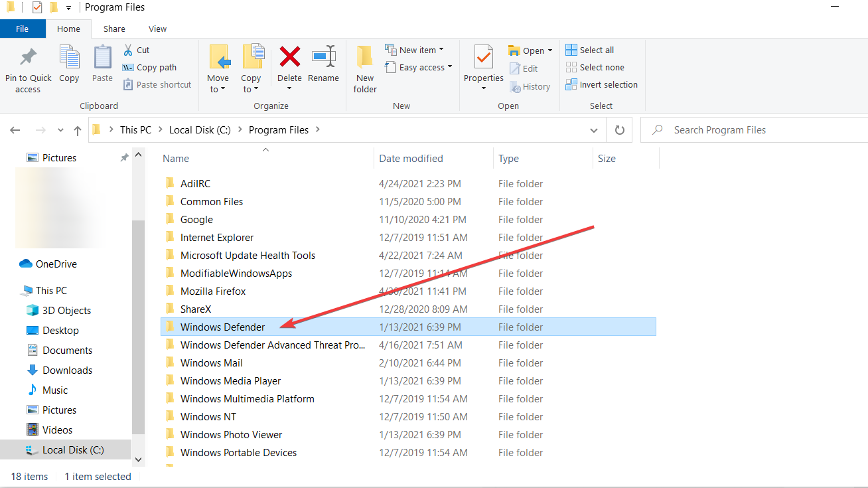Open Documents in the navigation pane

point(60,350)
